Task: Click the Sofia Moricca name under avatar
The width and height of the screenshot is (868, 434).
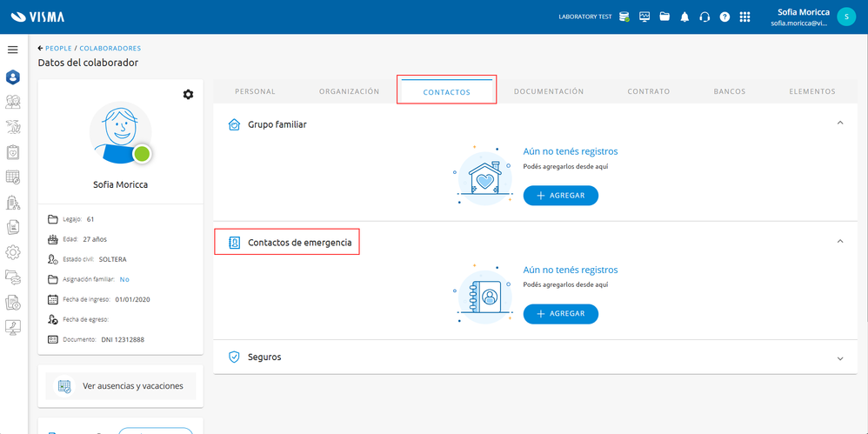Action: point(121,185)
